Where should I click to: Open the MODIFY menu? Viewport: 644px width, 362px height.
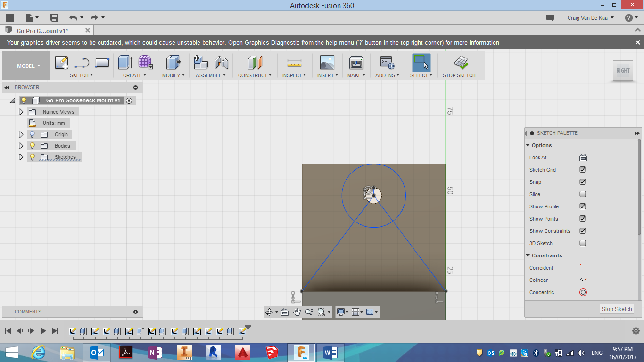tap(173, 75)
